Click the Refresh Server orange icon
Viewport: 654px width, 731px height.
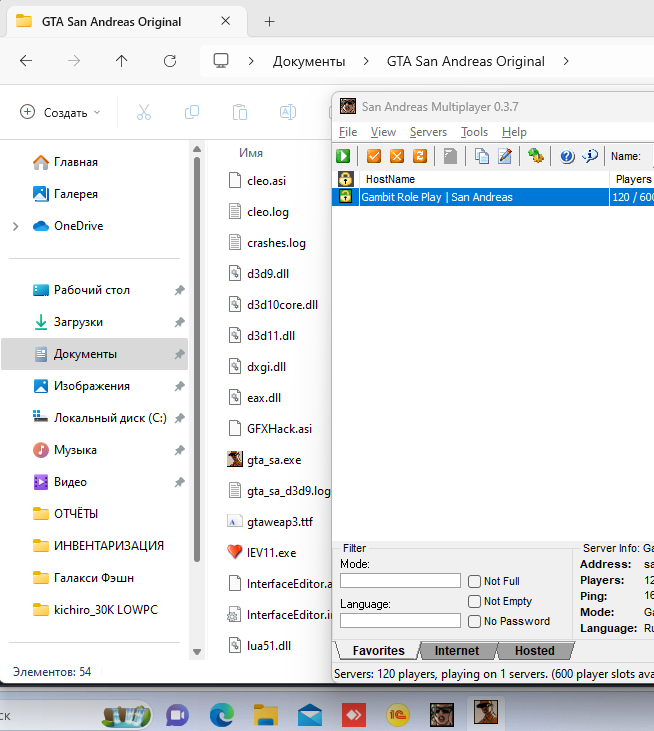(420, 156)
